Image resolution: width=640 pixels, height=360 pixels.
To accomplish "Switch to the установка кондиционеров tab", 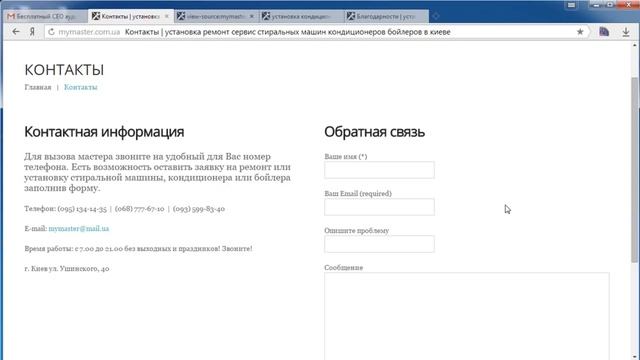I will (x=301, y=16).
